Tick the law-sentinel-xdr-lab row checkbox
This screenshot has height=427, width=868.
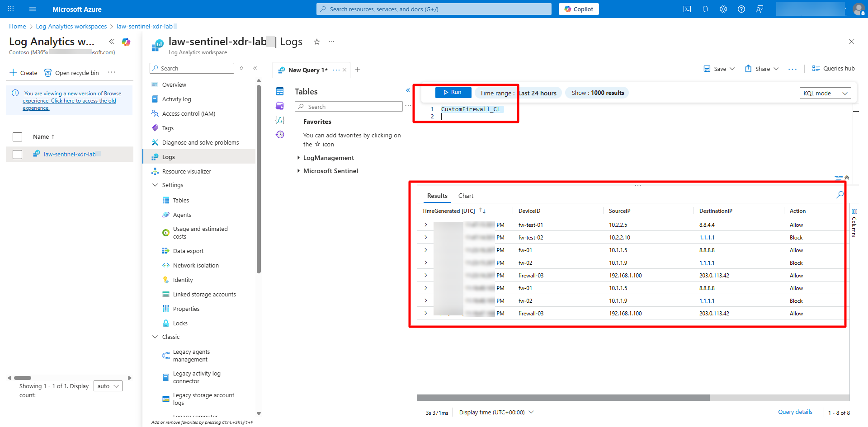point(18,155)
